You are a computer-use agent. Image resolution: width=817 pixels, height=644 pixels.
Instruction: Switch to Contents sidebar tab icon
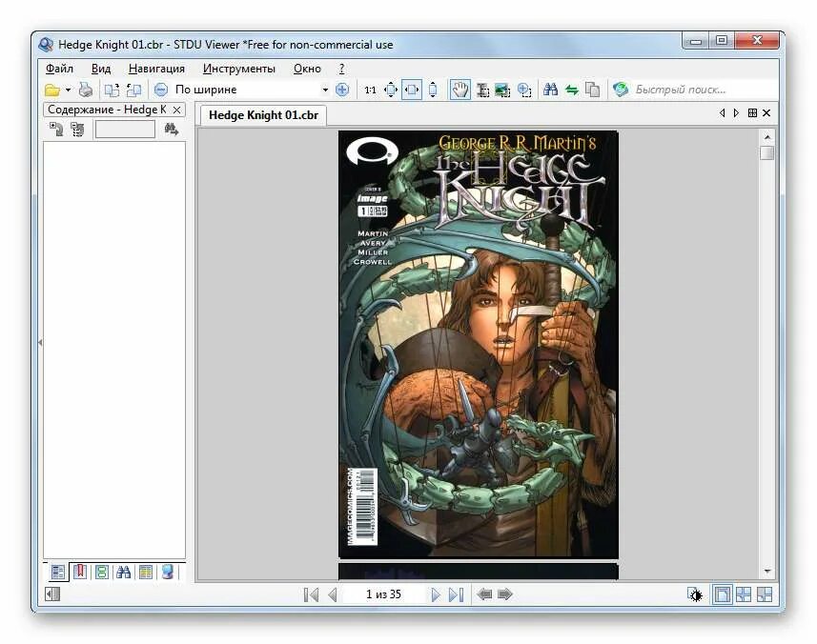[58, 573]
